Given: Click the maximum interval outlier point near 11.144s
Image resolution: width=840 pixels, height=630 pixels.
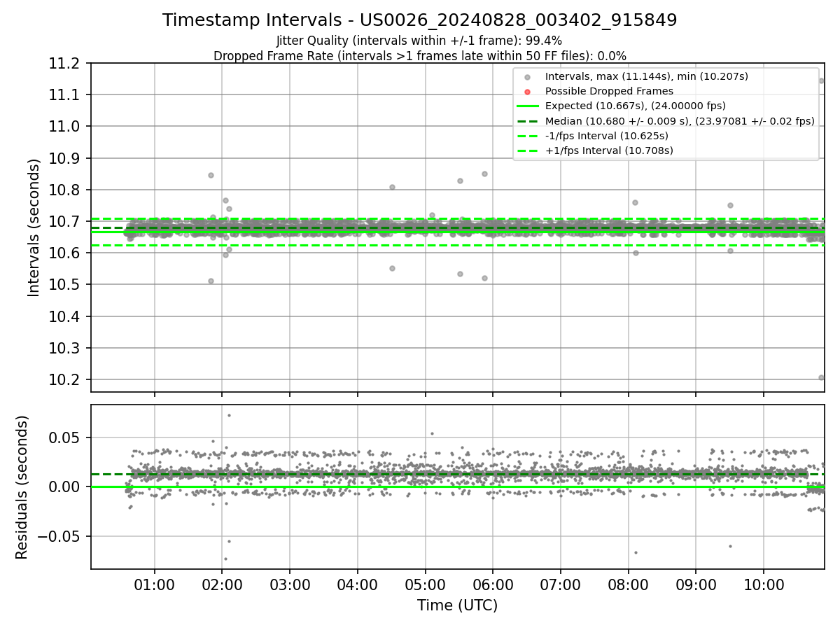Looking at the screenshot, I should 821,80.
